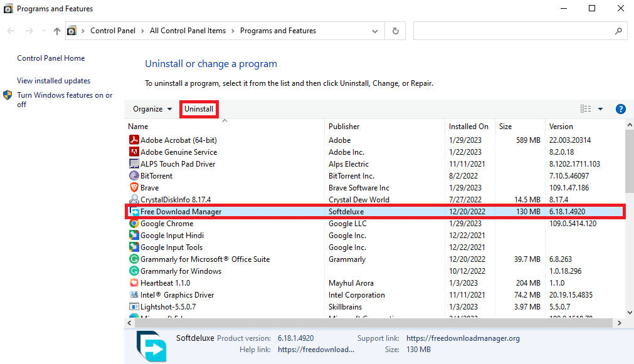Click the Alps Electric publisher cell

(349, 164)
